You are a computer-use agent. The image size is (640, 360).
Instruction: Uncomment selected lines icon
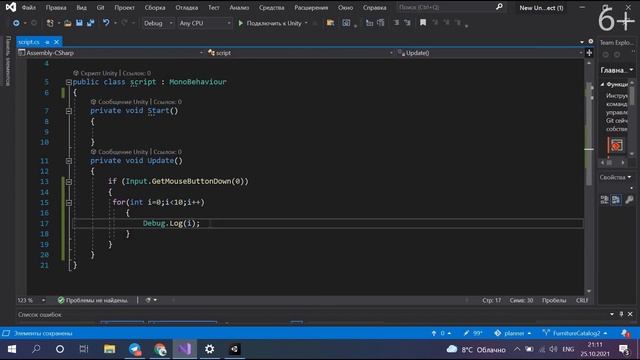407,23
